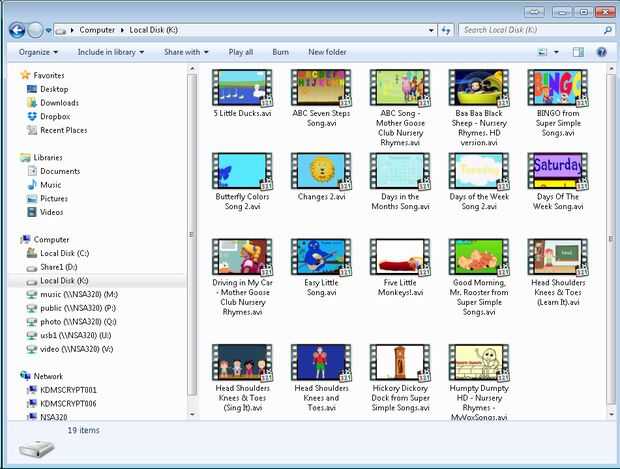Open the music (\\NSA320) (M:) network drive
Screen dimensions: 620x469
(x=72, y=294)
